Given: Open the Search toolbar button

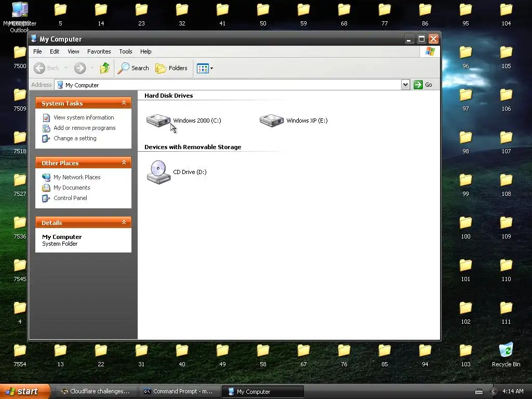Looking at the screenshot, I should (x=134, y=68).
